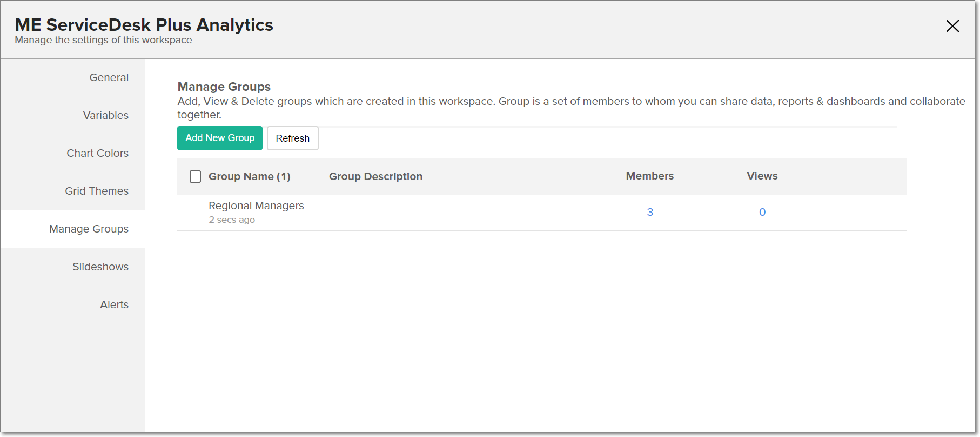
Task: Open the Regional Managers group
Action: (256, 206)
